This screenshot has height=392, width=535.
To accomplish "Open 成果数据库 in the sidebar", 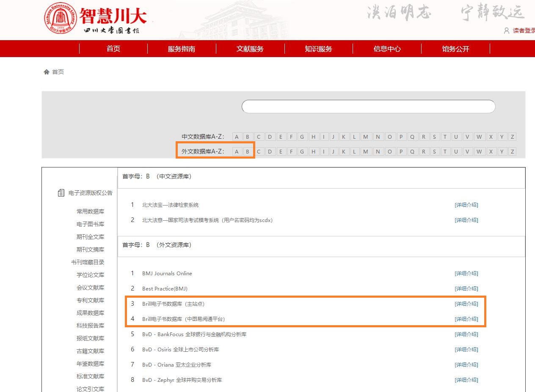I will [90, 313].
